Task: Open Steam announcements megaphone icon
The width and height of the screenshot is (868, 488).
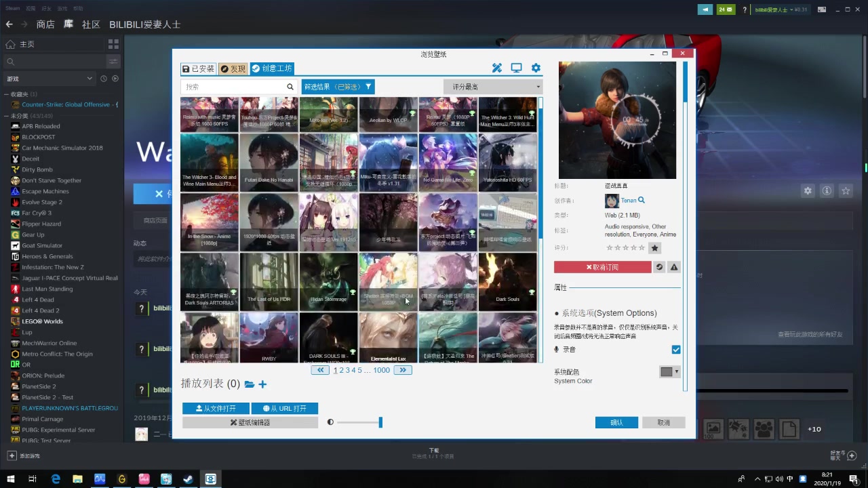Action: (x=705, y=9)
